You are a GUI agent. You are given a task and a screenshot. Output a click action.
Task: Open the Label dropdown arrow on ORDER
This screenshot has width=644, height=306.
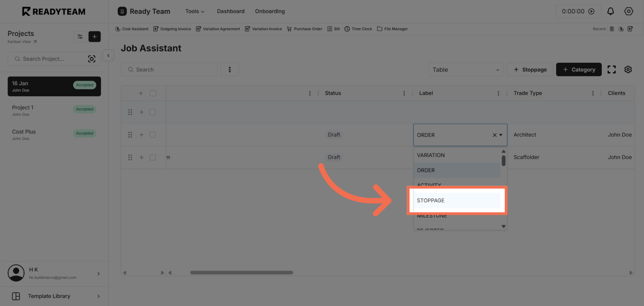(501, 135)
